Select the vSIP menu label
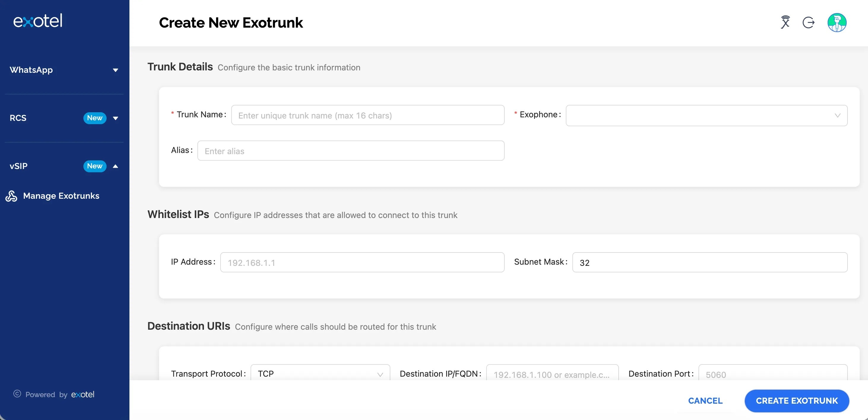 (x=18, y=166)
